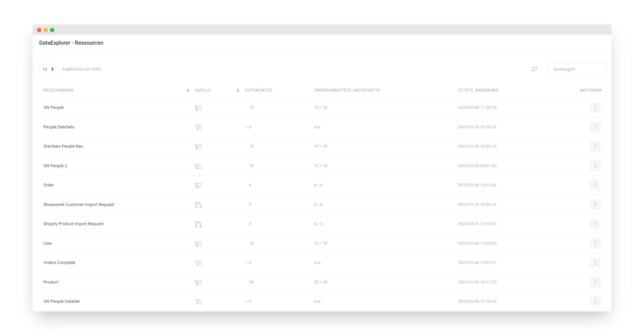This screenshot has height=336, width=644.
Task: Click the DataExplorer - Ressourcen page title
Action: click(71, 43)
